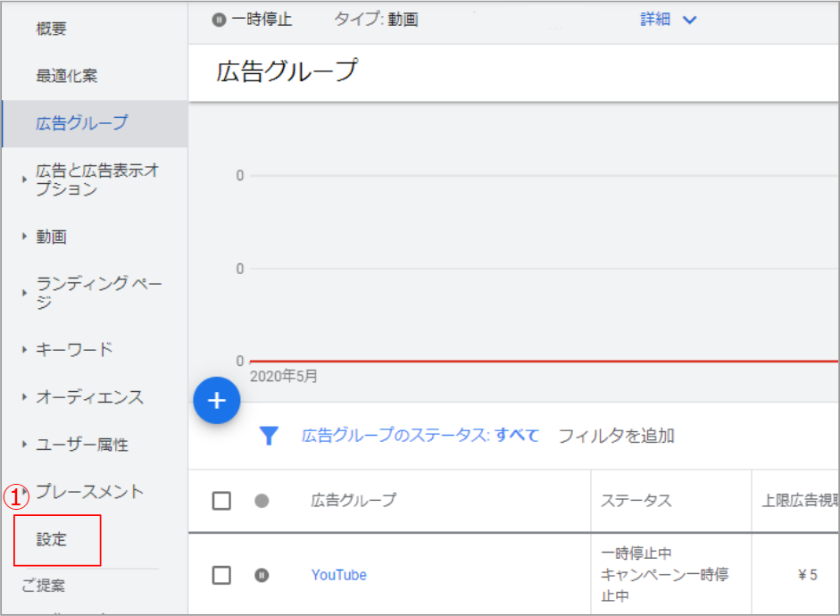Click the paused status icon beside YouTube
Image resolution: width=840 pixels, height=616 pixels.
coord(262,575)
